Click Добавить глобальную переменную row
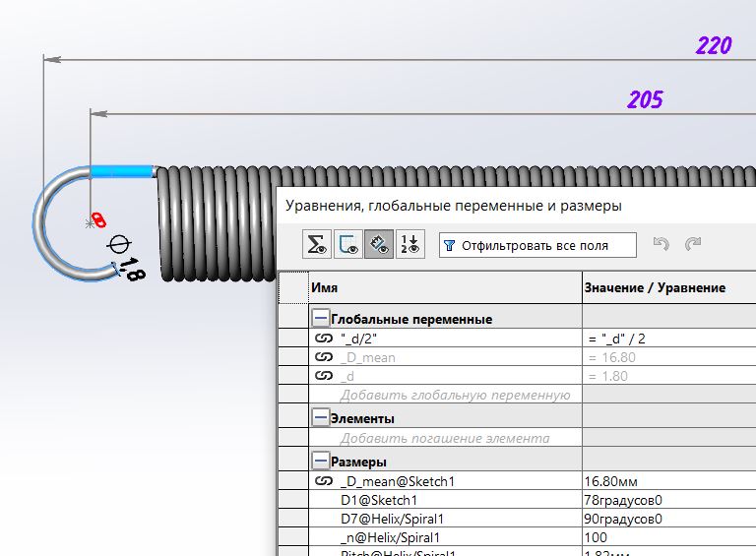The width and height of the screenshot is (756, 556). (455, 396)
